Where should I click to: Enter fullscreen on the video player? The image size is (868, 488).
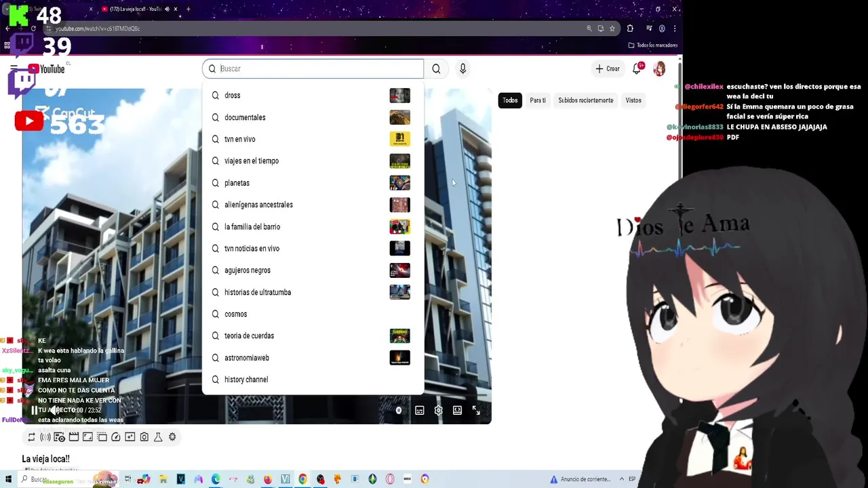point(476,410)
